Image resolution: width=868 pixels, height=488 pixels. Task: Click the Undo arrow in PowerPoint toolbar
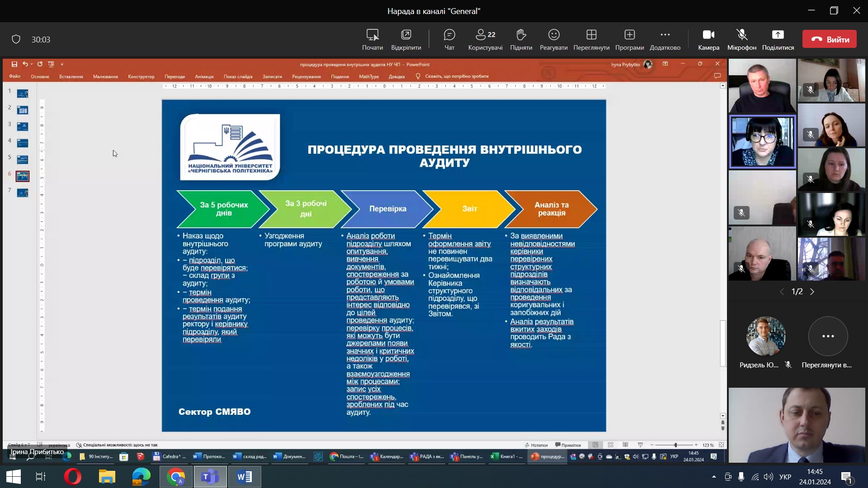(25, 64)
